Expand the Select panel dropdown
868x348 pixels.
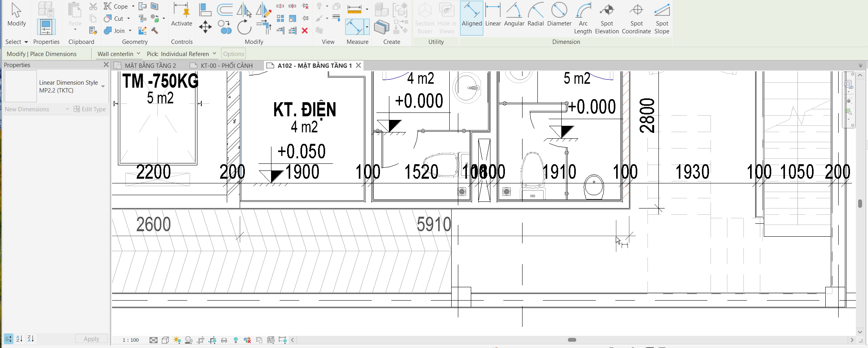(26, 42)
